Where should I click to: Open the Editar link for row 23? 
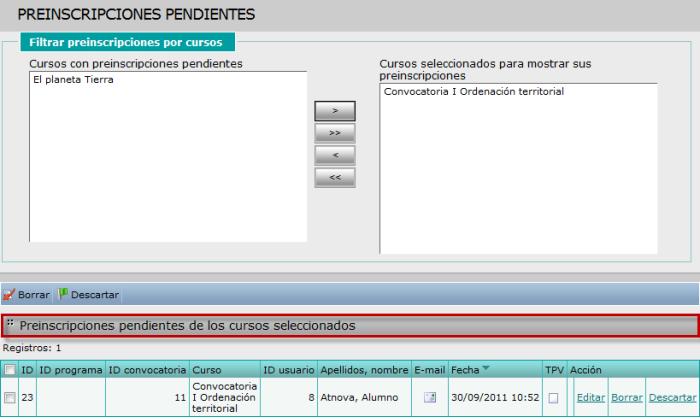point(591,397)
